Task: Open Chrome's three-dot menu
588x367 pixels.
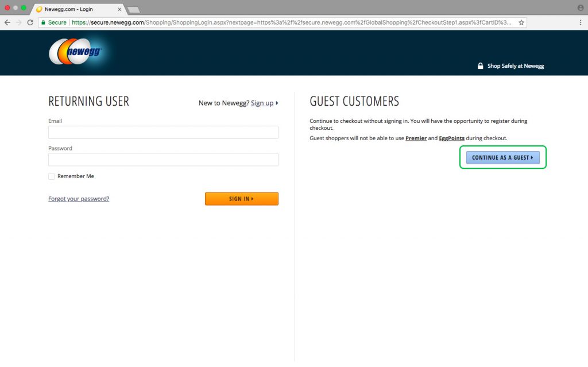Action: tap(582, 22)
